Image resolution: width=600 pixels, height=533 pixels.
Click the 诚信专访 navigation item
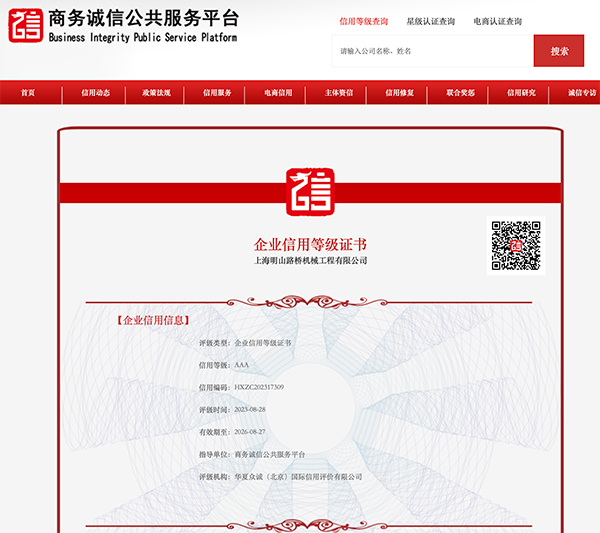point(581,93)
